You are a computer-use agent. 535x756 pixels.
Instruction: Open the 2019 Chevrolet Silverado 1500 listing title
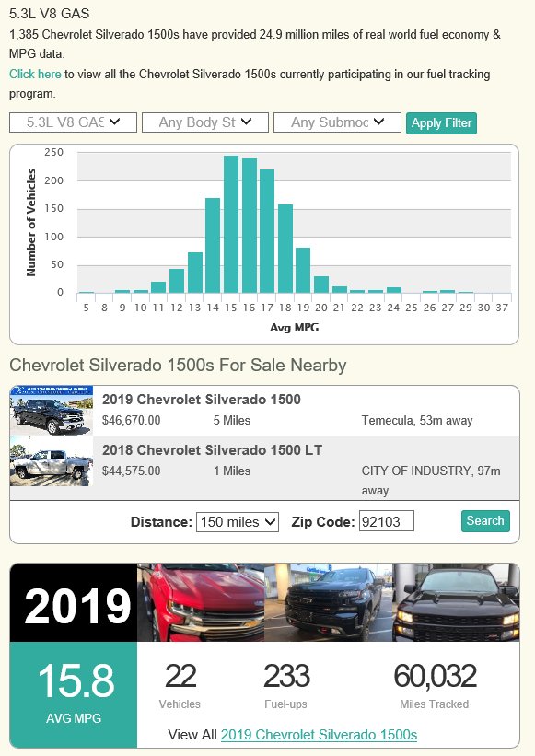click(202, 400)
